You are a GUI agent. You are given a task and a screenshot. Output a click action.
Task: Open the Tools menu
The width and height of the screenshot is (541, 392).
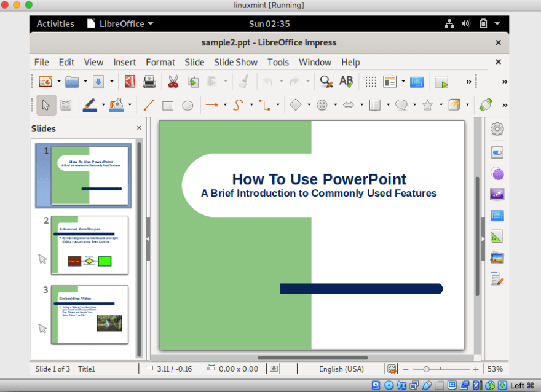pyautogui.click(x=278, y=62)
